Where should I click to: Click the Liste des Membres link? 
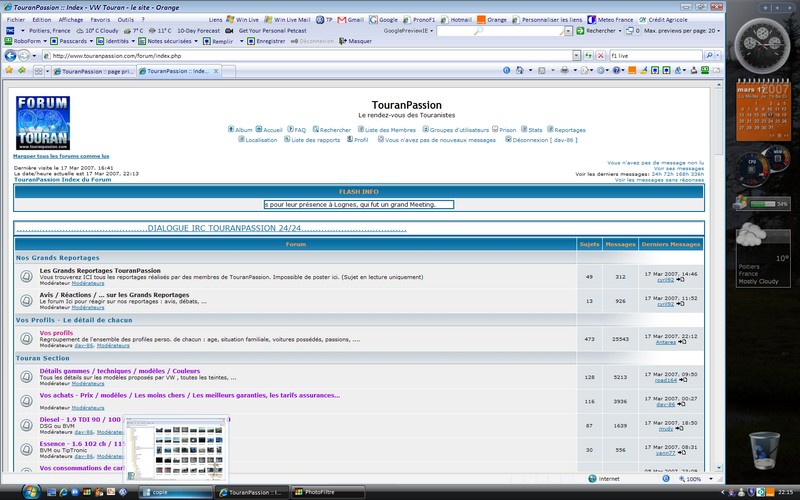(389, 130)
